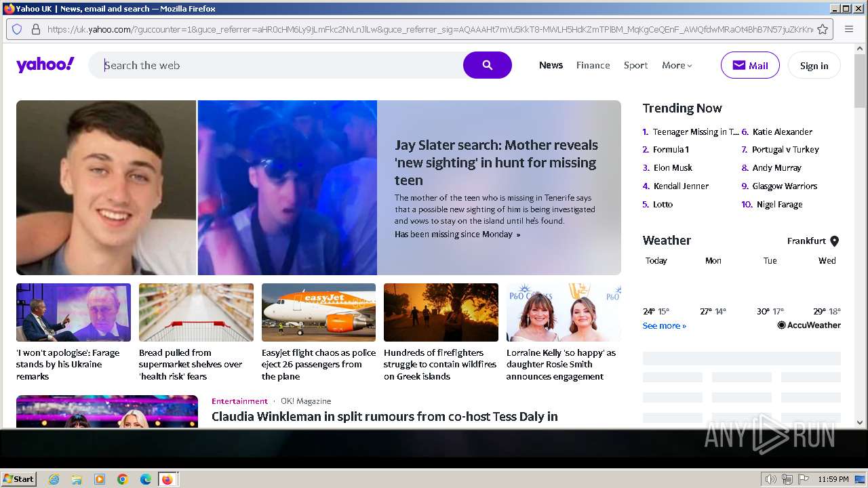The width and height of the screenshot is (868, 488).
Task: Click Today's weather 24° 15° forecast
Action: pos(656,312)
